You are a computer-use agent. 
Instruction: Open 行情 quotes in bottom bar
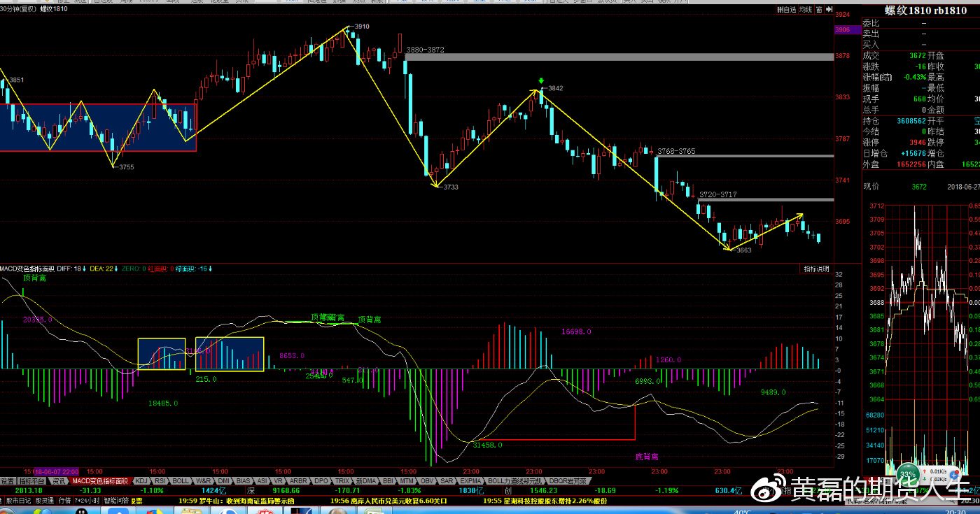(x=64, y=501)
